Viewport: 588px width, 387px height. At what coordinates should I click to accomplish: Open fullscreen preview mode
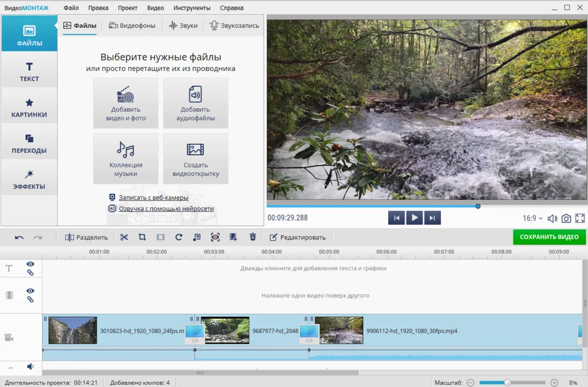pyautogui.click(x=580, y=218)
